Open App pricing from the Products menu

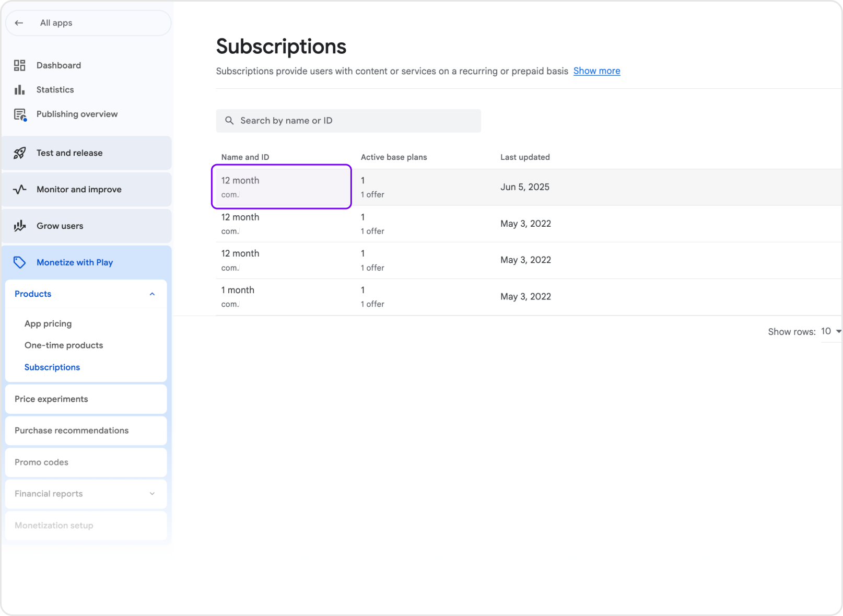(x=48, y=323)
